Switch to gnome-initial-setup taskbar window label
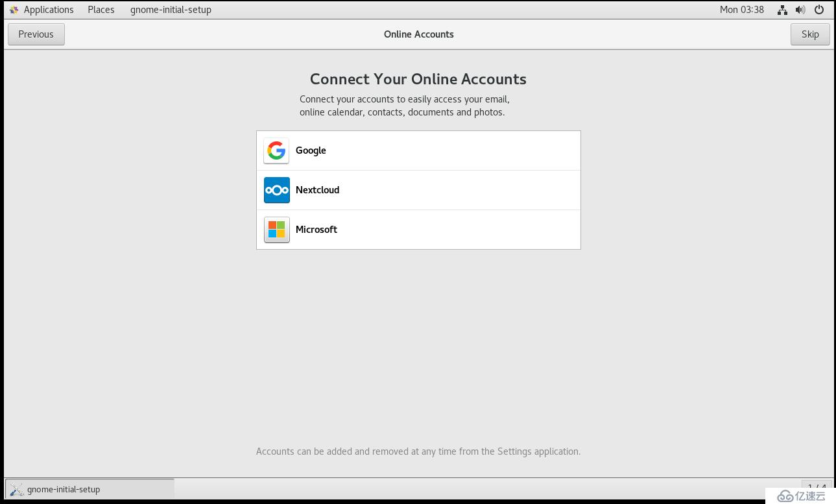Image resolution: width=836 pixels, height=504 pixels. (64, 489)
